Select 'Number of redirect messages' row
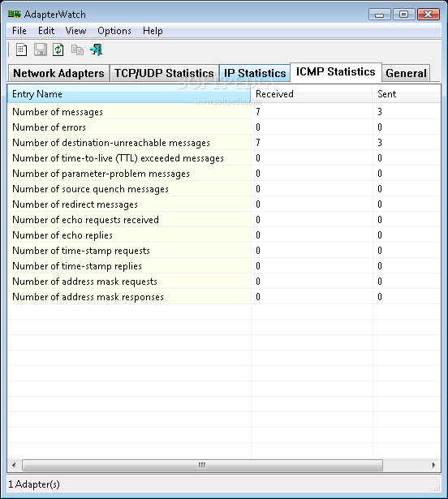Viewport: 448px width, 499px height. [x=224, y=204]
